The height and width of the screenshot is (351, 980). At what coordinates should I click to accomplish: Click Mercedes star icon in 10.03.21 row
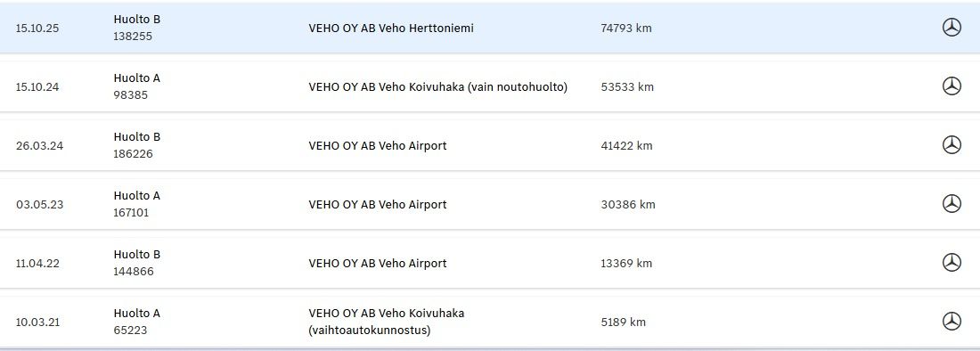[951, 321]
